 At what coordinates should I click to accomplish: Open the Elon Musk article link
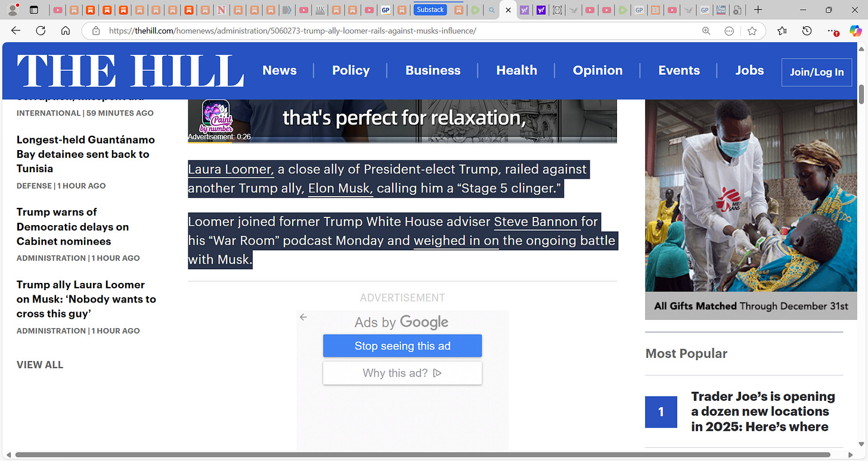[340, 189]
